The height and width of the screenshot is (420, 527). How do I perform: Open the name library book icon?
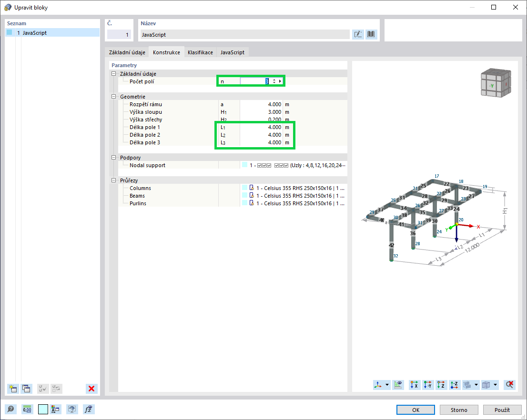[x=371, y=34]
